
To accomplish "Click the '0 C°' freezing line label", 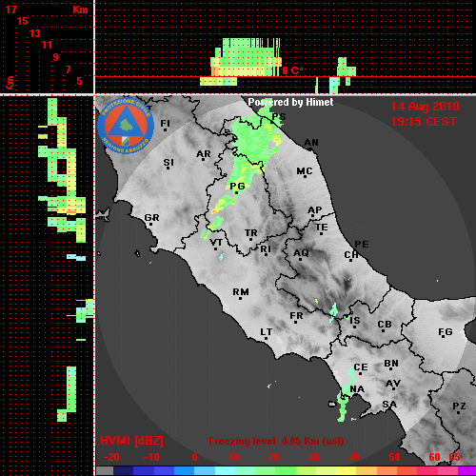I will pos(292,70).
